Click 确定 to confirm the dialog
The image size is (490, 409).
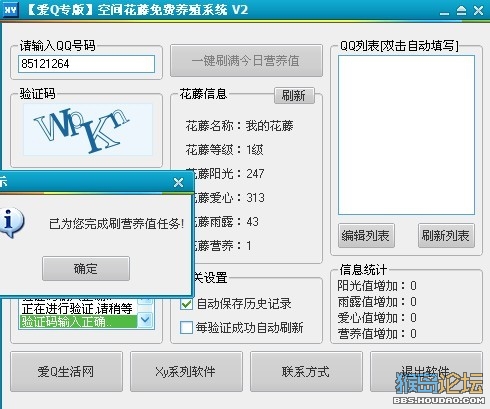[86, 268]
